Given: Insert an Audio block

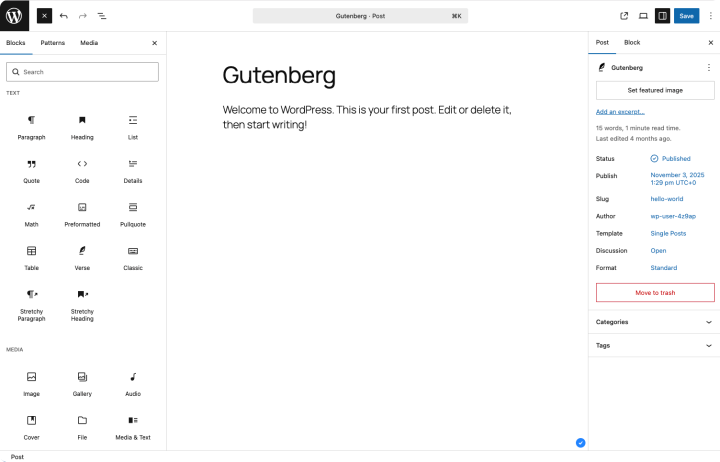Looking at the screenshot, I should pyautogui.click(x=133, y=384).
